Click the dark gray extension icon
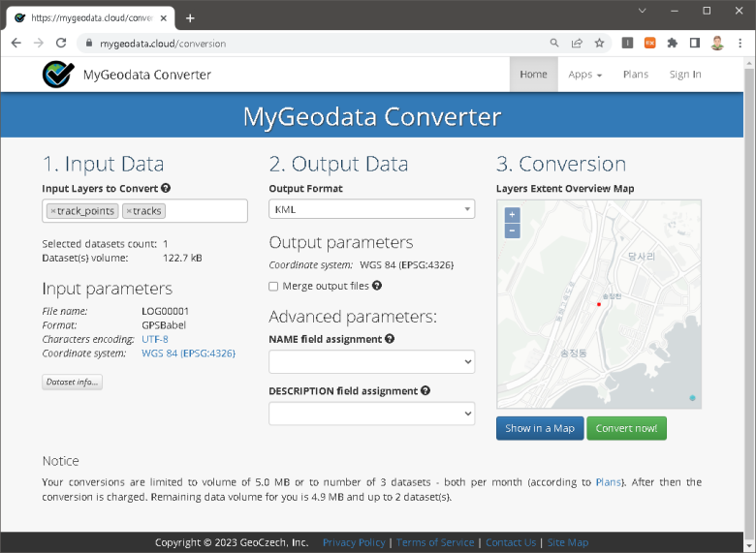Screen dimensions: 756x553 pos(627,43)
